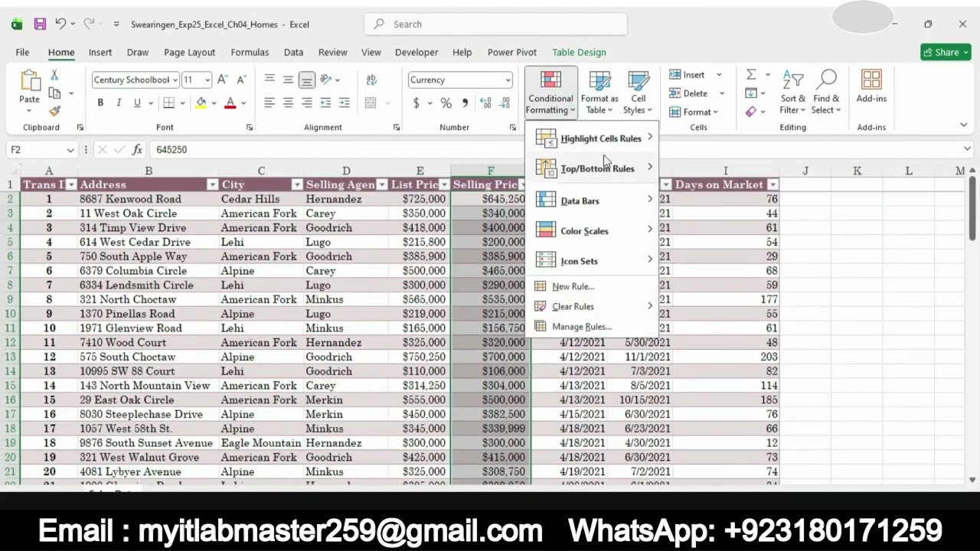Open the City column filter dropdown
Viewport: 980px width, 551px height.
click(x=296, y=184)
